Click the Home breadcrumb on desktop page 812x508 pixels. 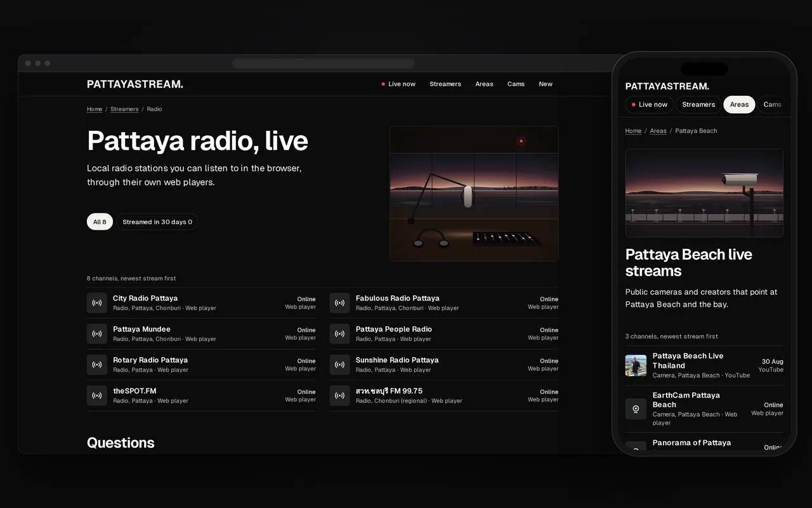(x=95, y=109)
